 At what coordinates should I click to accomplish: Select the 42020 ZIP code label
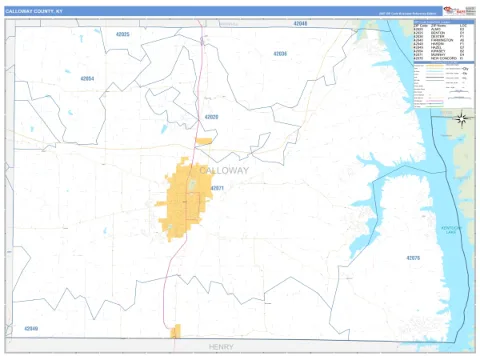tap(211, 117)
